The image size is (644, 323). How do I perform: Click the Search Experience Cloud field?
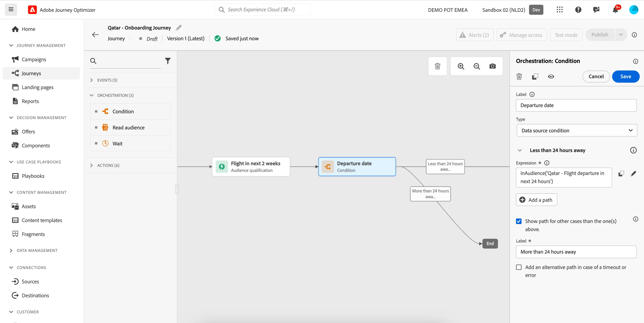click(262, 10)
